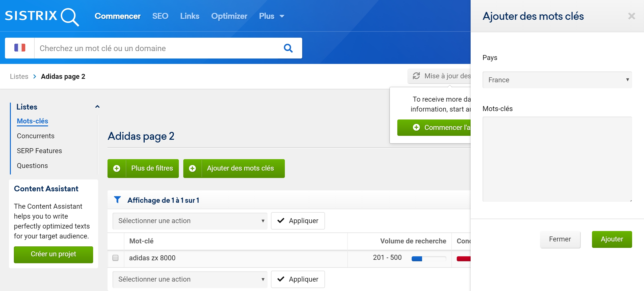The width and height of the screenshot is (644, 291).
Task: Click the magnifier search icon in search bar
Action: (x=288, y=48)
